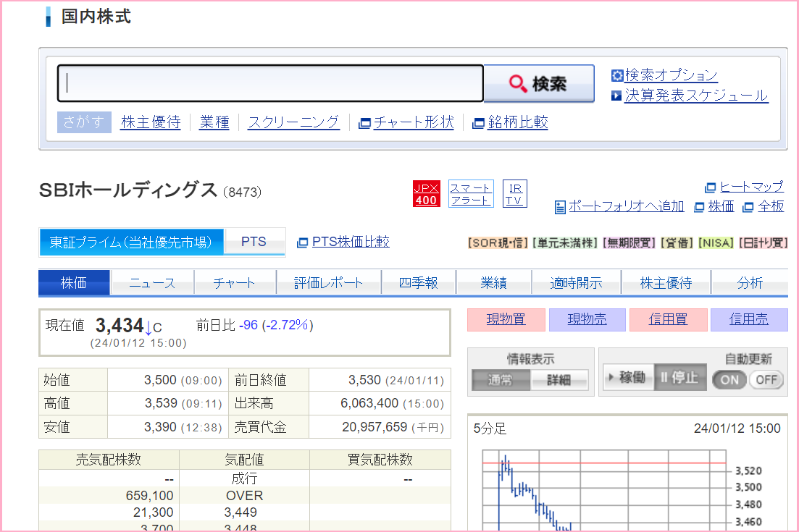Switch to the PTS market tab
This screenshot has height=532, width=799.
254,242
